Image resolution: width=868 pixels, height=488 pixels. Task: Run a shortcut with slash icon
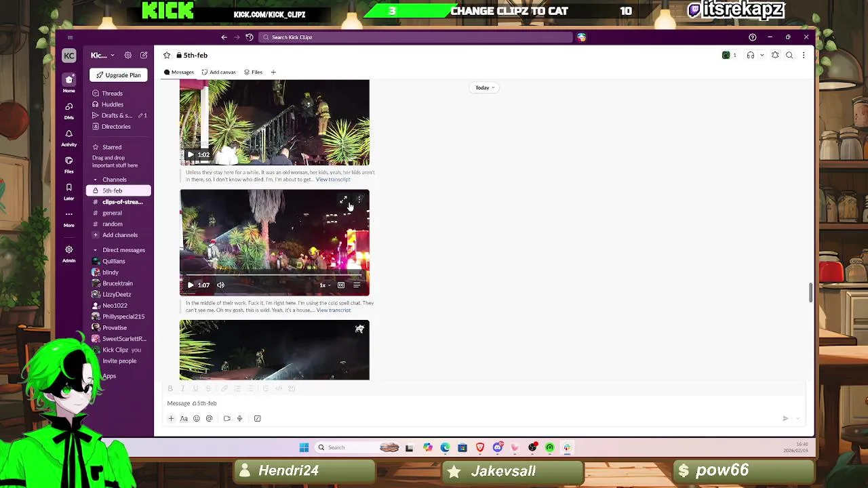point(258,419)
